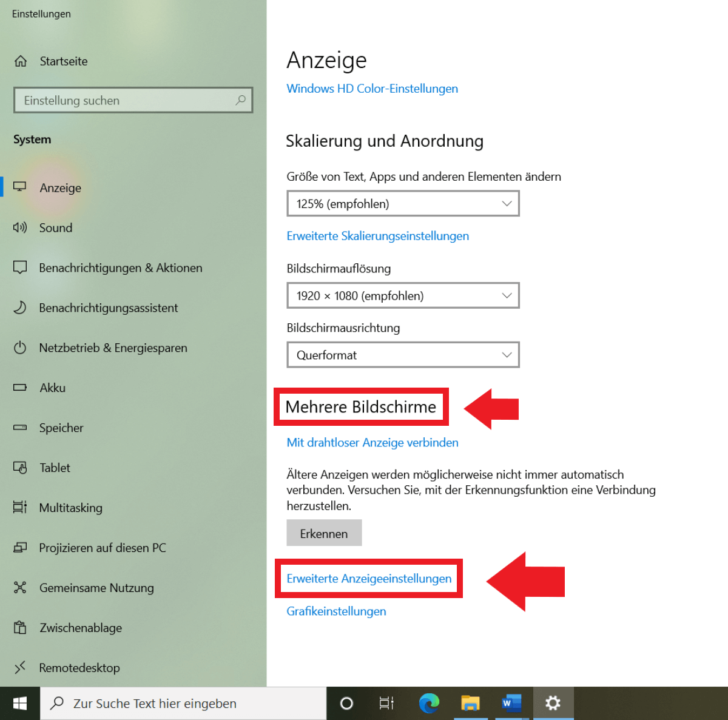This screenshot has width=728, height=720.
Task: Select Speicher in the sidebar
Action: tap(61, 428)
